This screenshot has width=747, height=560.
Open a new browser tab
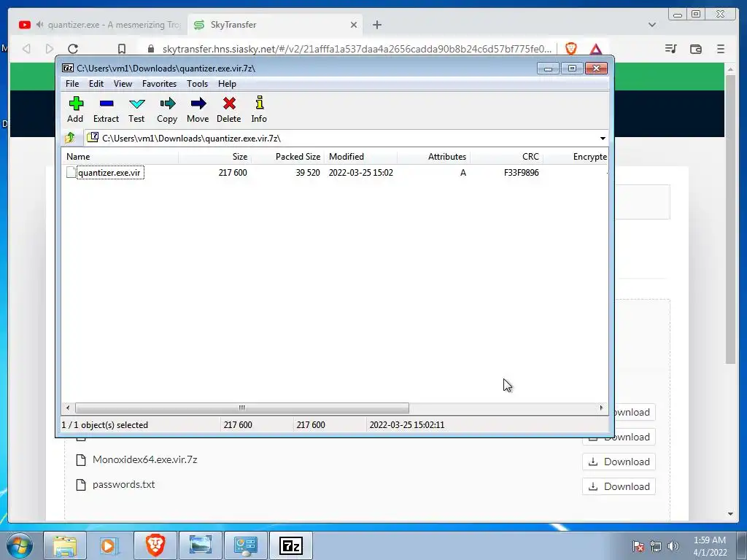click(x=377, y=25)
